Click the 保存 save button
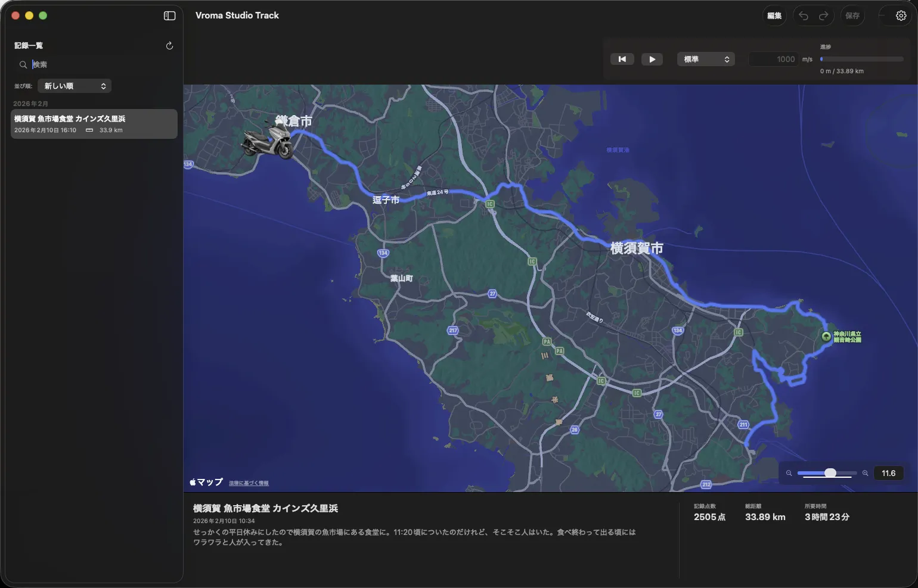The image size is (918, 588). pyautogui.click(x=852, y=15)
